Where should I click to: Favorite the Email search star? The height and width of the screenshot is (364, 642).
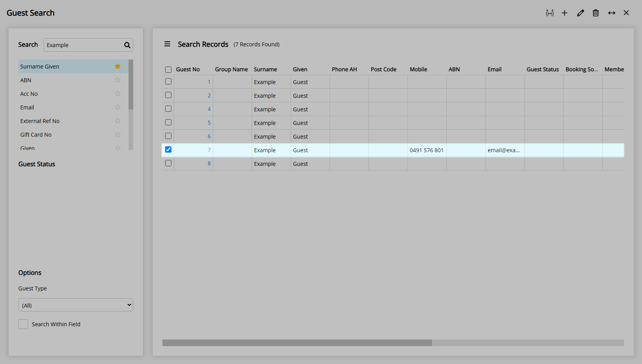tap(118, 107)
